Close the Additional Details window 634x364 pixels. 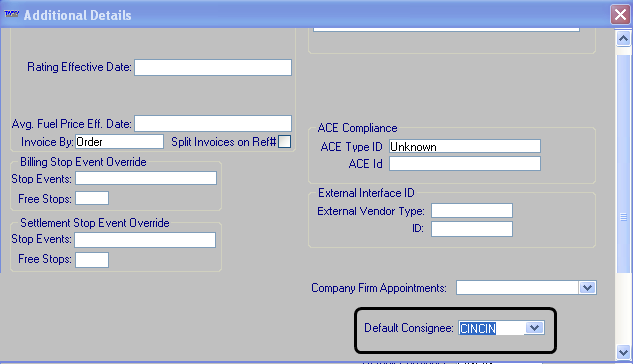620,15
